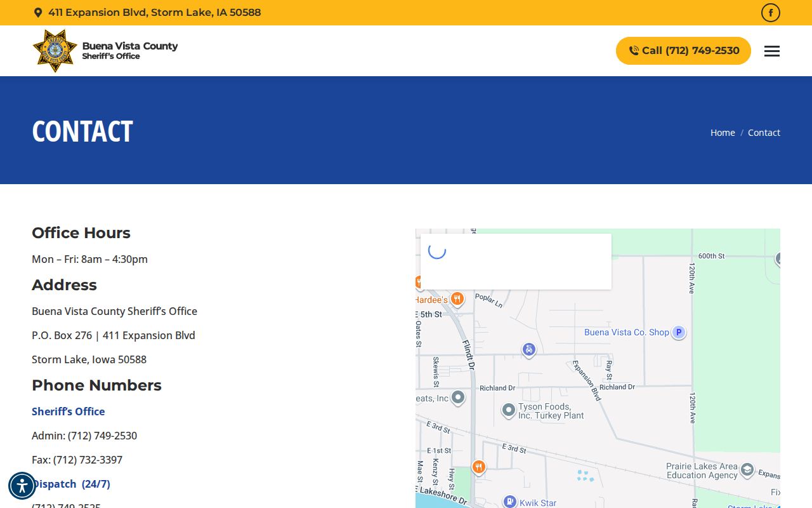The height and width of the screenshot is (508, 812).
Task: Click 'Mon – Fri: 8am – 4:30pm' hours text
Action: pyautogui.click(x=89, y=259)
